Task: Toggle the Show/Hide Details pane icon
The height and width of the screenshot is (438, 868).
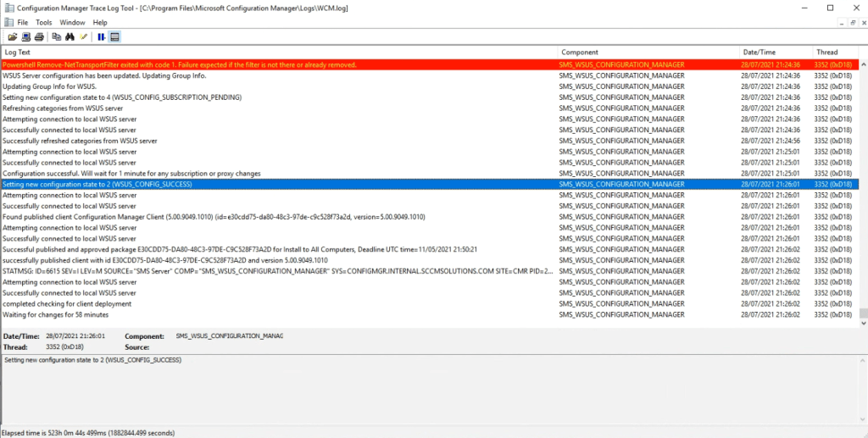Action: (x=114, y=36)
